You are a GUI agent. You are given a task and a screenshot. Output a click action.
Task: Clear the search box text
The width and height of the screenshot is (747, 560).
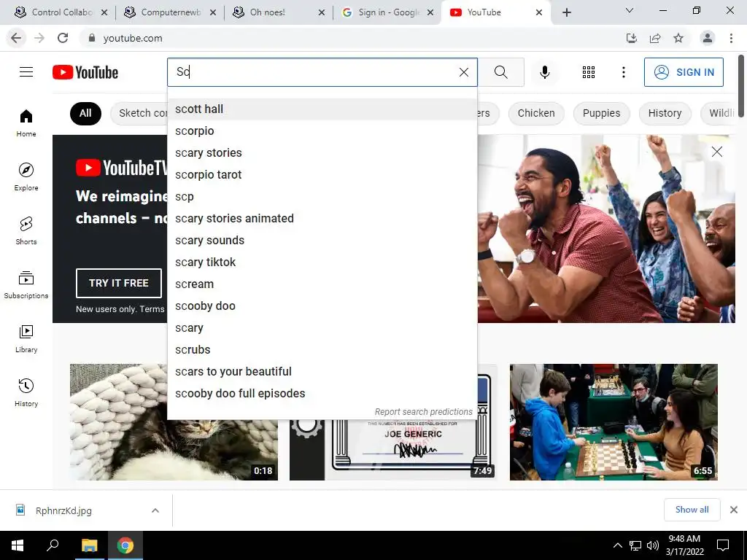click(x=463, y=72)
